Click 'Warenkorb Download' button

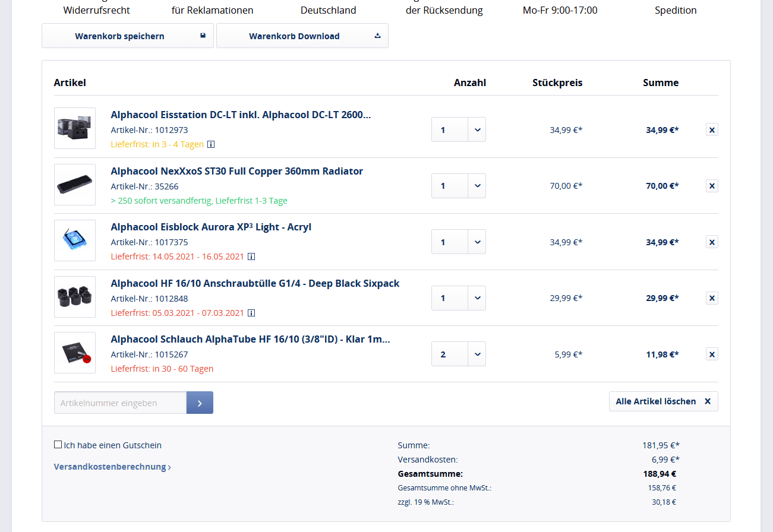click(x=302, y=36)
